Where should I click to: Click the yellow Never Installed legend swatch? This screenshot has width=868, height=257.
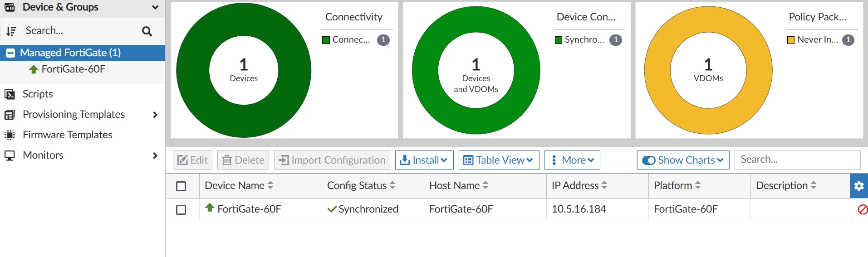(x=791, y=40)
